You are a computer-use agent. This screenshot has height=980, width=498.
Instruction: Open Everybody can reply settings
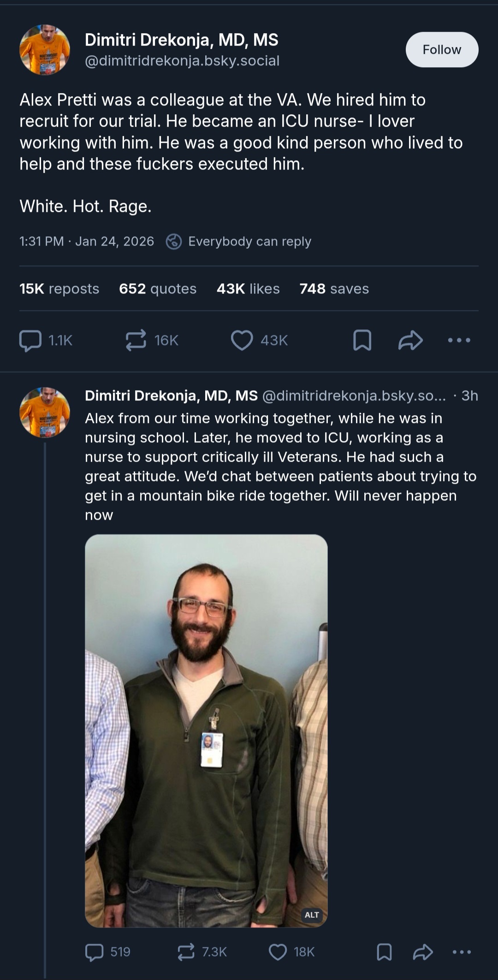click(x=239, y=241)
